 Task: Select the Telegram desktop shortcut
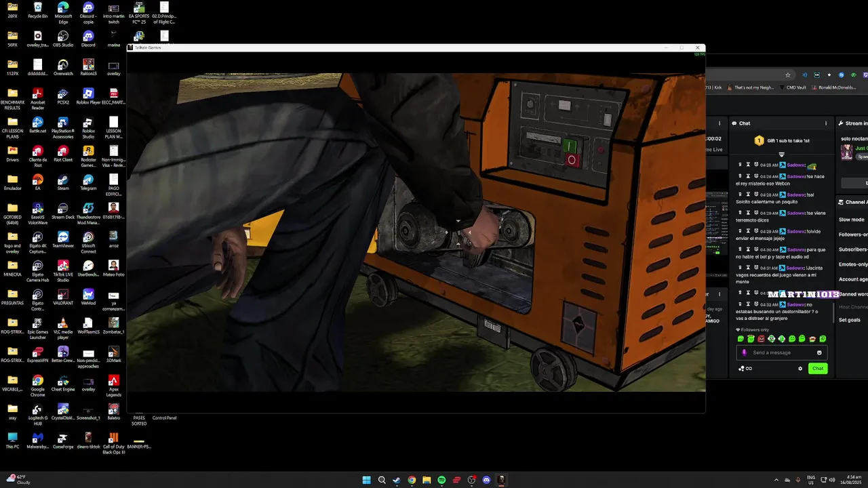click(88, 182)
